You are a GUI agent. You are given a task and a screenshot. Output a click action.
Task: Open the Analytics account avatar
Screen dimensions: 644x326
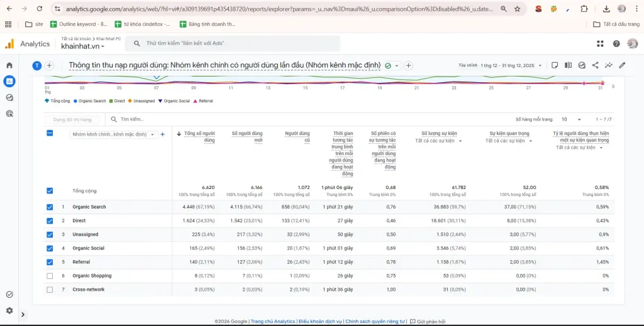tap(632, 44)
